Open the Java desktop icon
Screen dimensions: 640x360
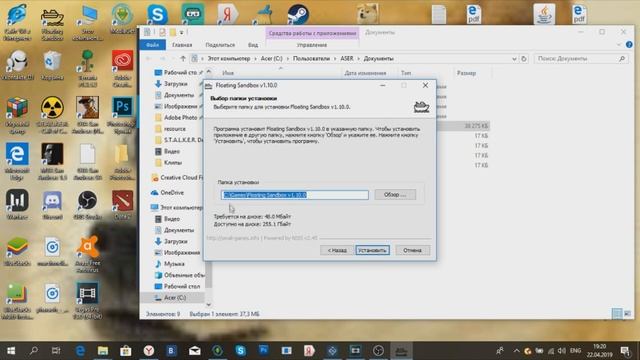click(x=544, y=14)
